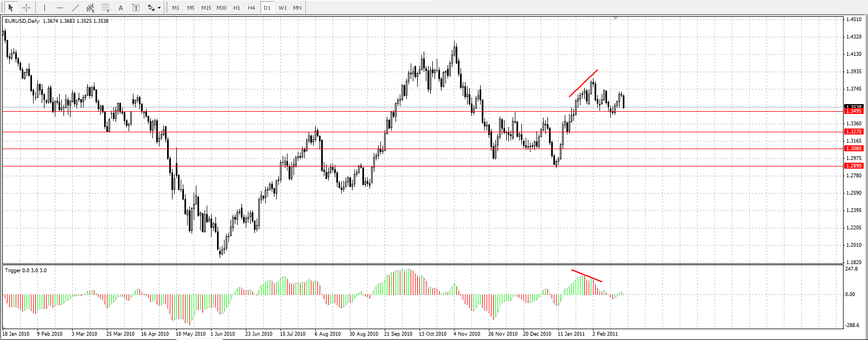Expand the arrows dropdown arrow
Screen dimensions: 868x340
click(x=159, y=9)
